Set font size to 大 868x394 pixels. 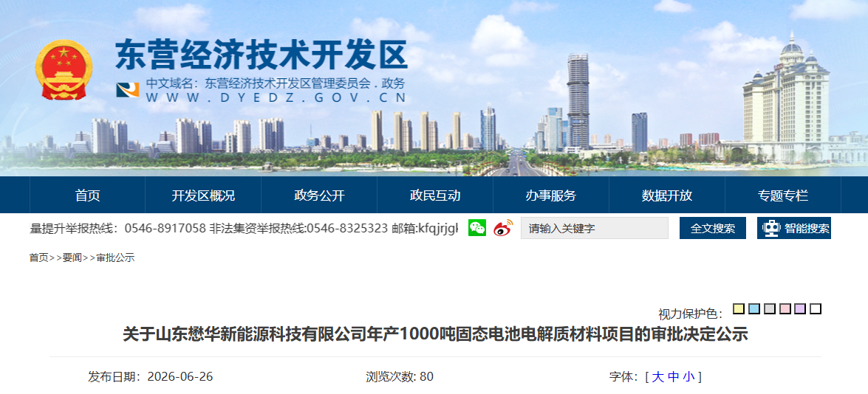pyautogui.click(x=657, y=377)
